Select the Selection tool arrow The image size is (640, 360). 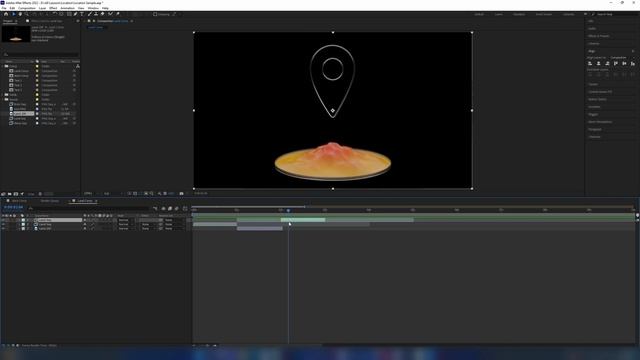(13, 14)
